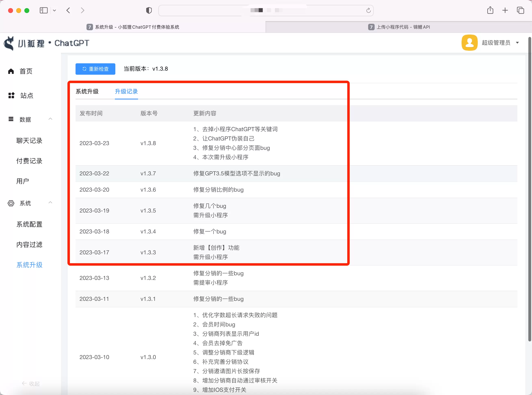This screenshot has height=395, width=532.
Task: Open 系统升级 in the sidebar
Action: click(x=29, y=265)
